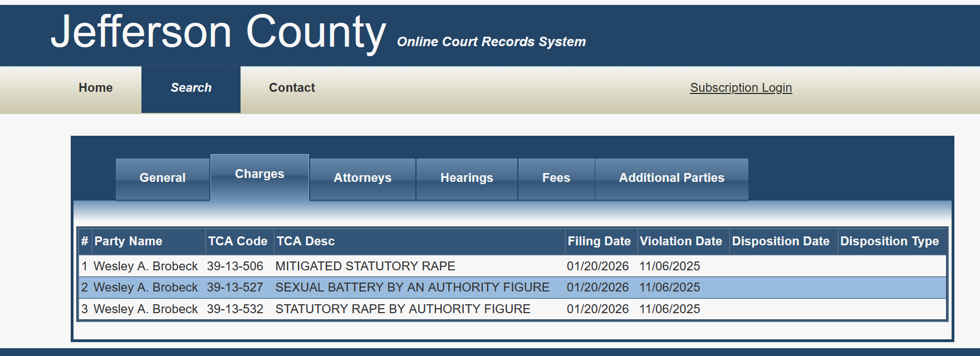The image size is (980, 356).
Task: Click the Jefferson County site title
Action: [218, 32]
